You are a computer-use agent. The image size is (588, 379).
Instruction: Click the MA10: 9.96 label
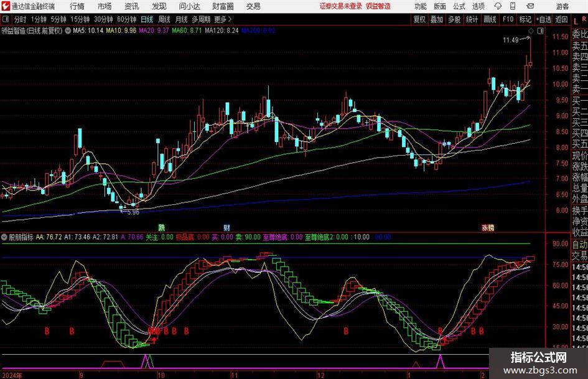pyautogui.click(x=121, y=30)
